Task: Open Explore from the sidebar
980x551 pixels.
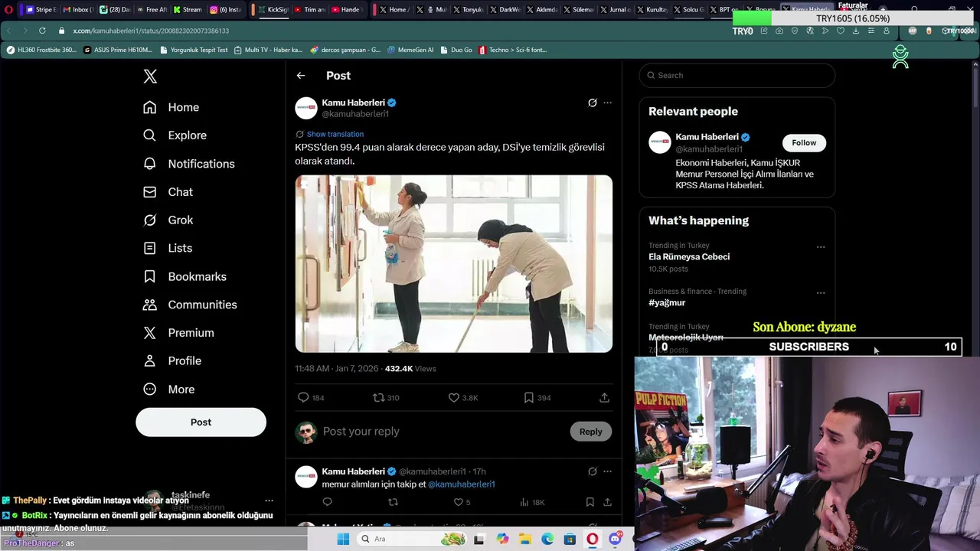Action: 175,135
